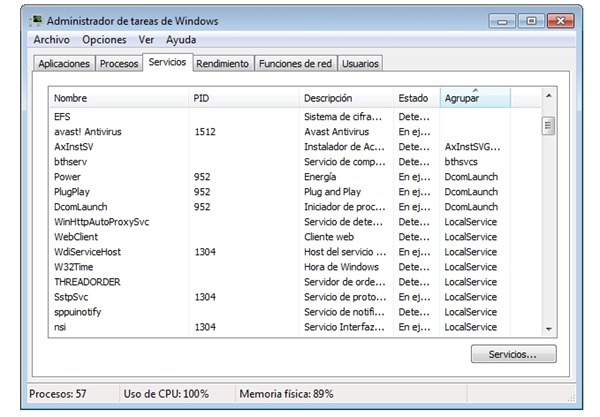Click the Energía description cell
The image size is (600, 417).
click(x=320, y=177)
